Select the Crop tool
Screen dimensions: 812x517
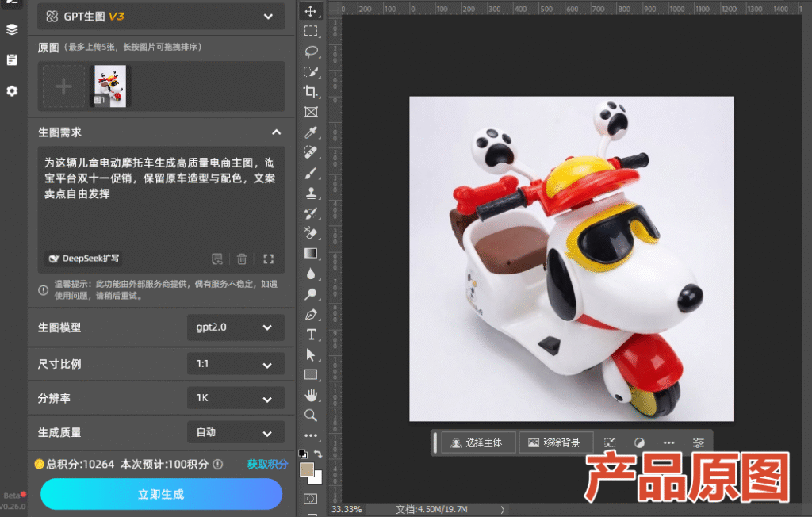coord(311,92)
